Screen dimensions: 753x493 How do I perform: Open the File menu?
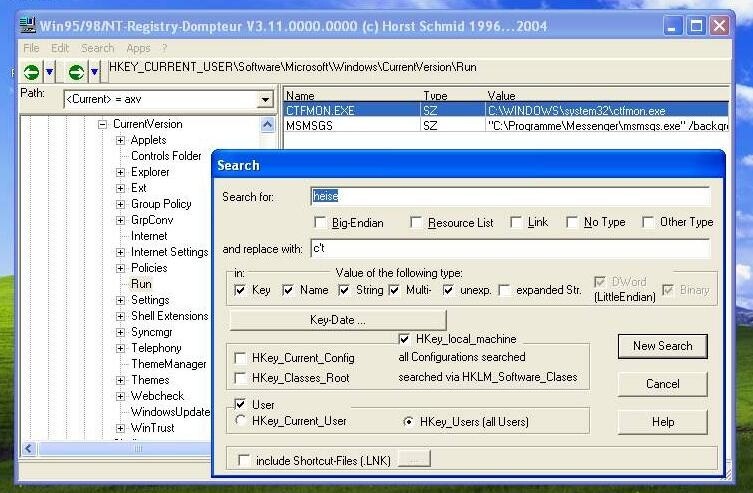[31, 48]
